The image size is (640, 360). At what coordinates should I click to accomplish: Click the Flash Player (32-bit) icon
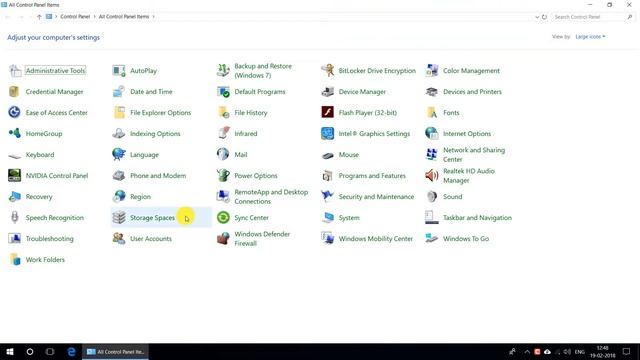point(327,112)
